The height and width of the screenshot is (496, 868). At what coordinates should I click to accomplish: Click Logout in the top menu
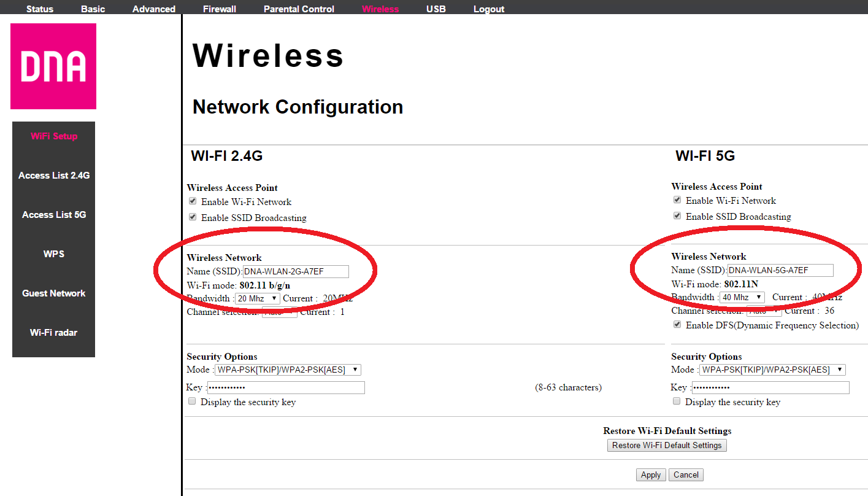489,9
